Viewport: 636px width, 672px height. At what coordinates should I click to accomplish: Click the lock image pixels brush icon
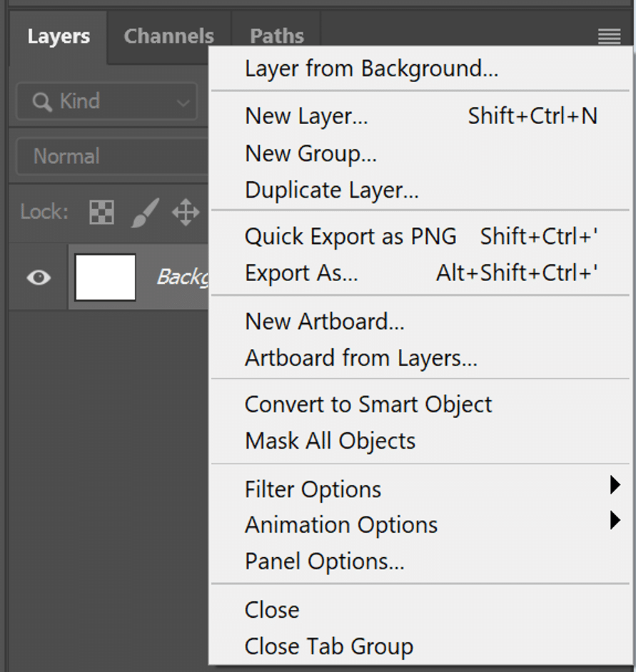pos(144,212)
